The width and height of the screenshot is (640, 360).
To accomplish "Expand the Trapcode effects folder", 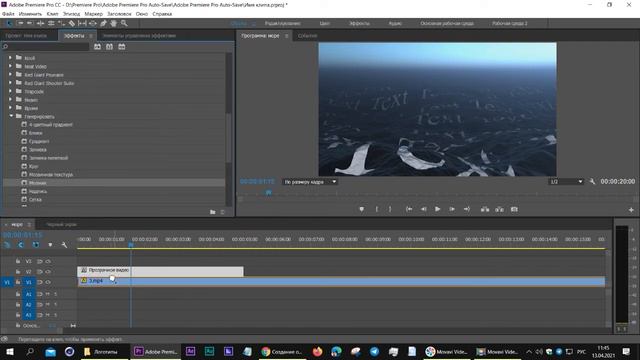I will pyautogui.click(x=10, y=91).
